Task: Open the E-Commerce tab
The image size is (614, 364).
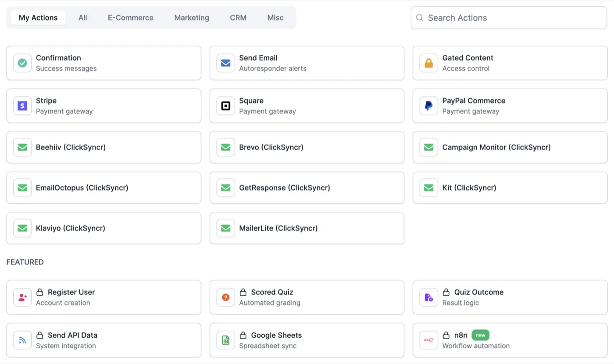Action: (x=131, y=18)
